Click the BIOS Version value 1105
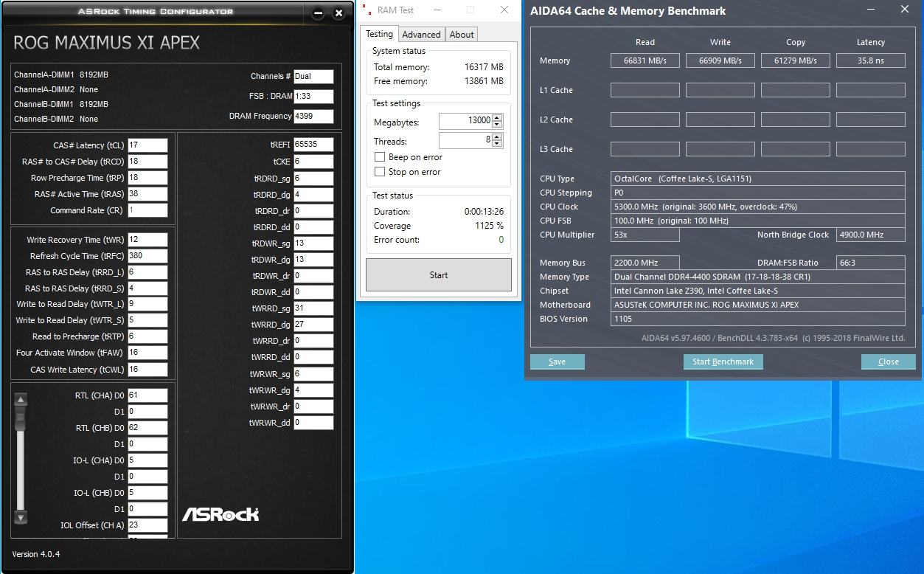The height and width of the screenshot is (574, 924). click(x=759, y=319)
